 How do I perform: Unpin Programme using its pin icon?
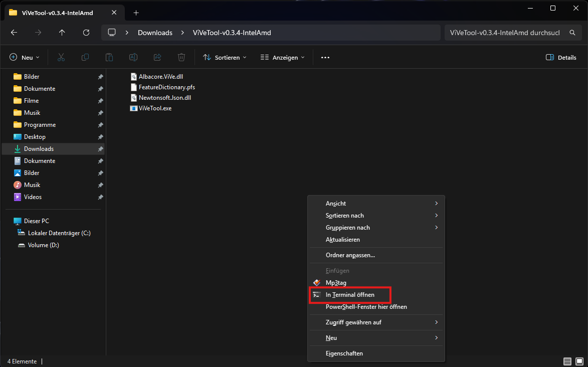click(100, 125)
